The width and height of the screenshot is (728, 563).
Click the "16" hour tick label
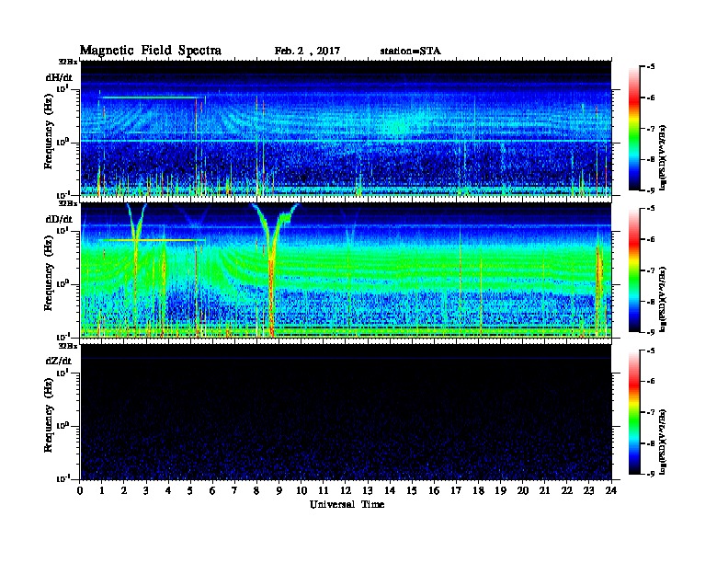click(x=434, y=491)
